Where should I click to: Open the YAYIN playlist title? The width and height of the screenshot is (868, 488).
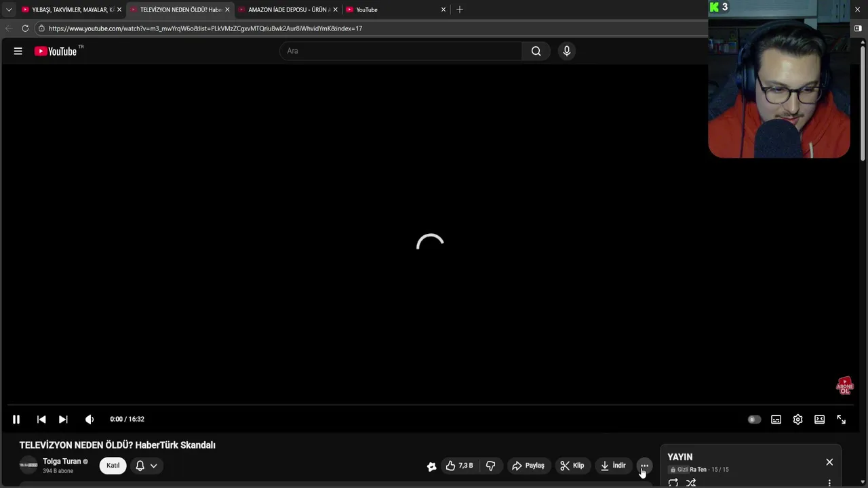pos(680,457)
